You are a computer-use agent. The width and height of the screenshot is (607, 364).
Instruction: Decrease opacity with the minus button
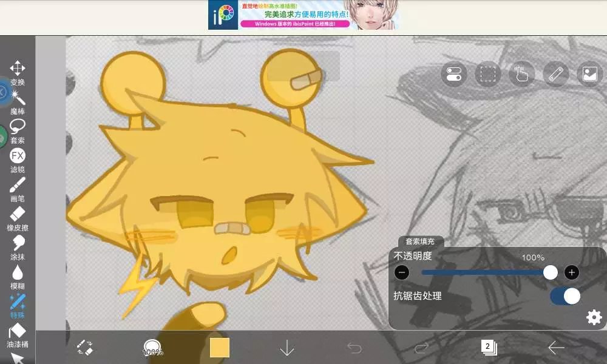[402, 272]
